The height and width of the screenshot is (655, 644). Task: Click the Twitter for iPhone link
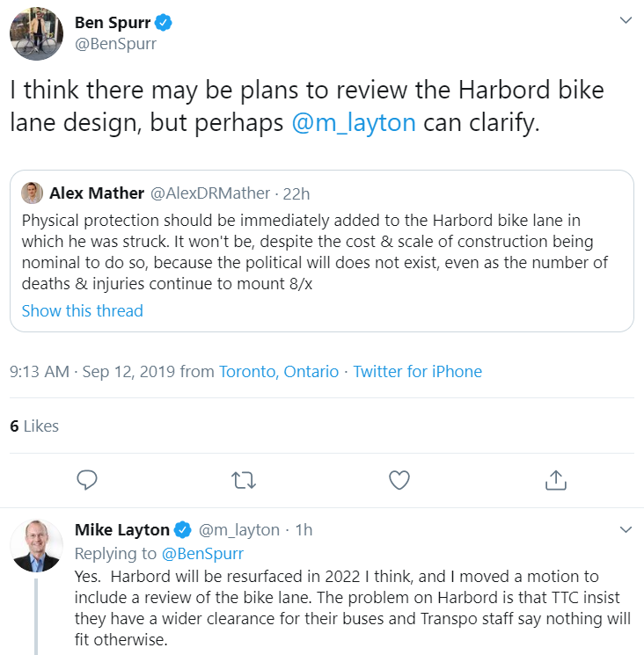pos(418,372)
